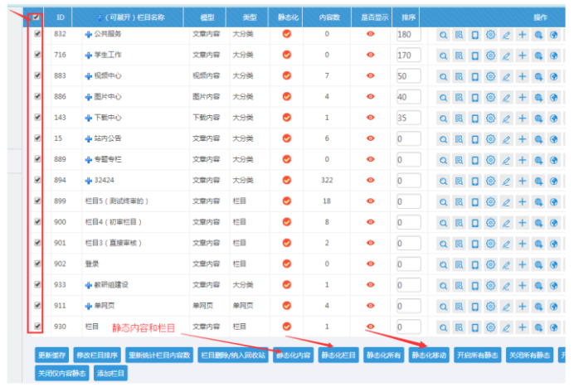Image resolution: width=579 pixels, height=392 pixels.
Task: Expand the 单网页 row tree node
Action: pos(89,305)
